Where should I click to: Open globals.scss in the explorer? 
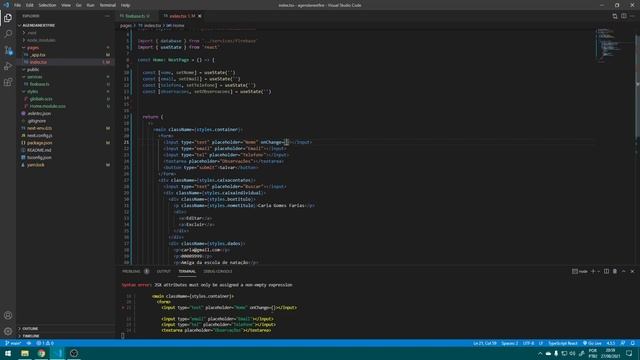(41, 99)
